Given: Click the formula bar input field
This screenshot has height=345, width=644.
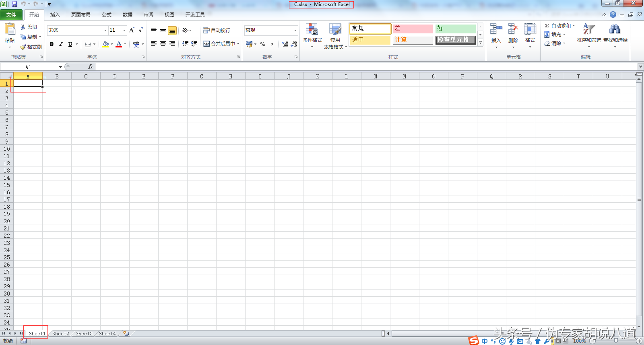Looking at the screenshot, I should (366, 67).
